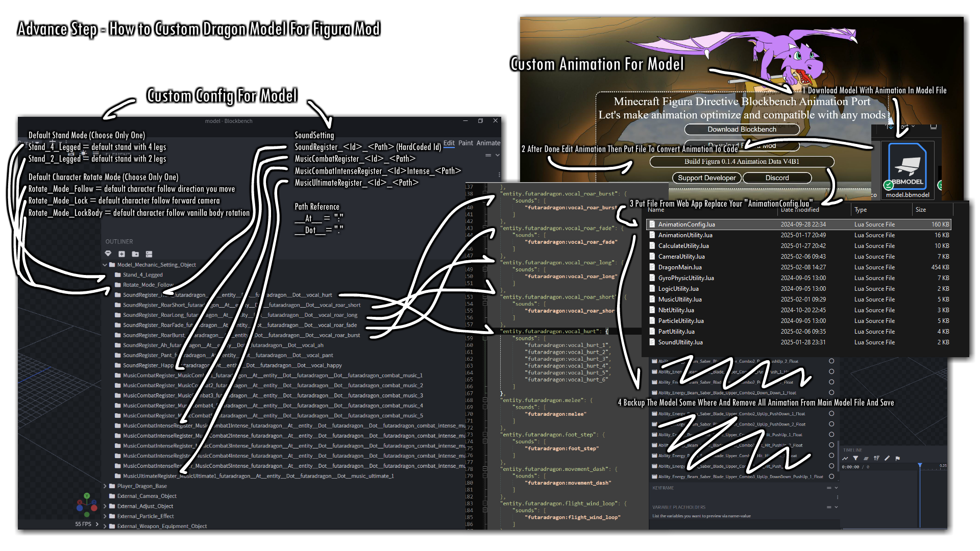Switch to the Paint mode tab
This screenshot has height=551, width=980.
[x=465, y=143]
